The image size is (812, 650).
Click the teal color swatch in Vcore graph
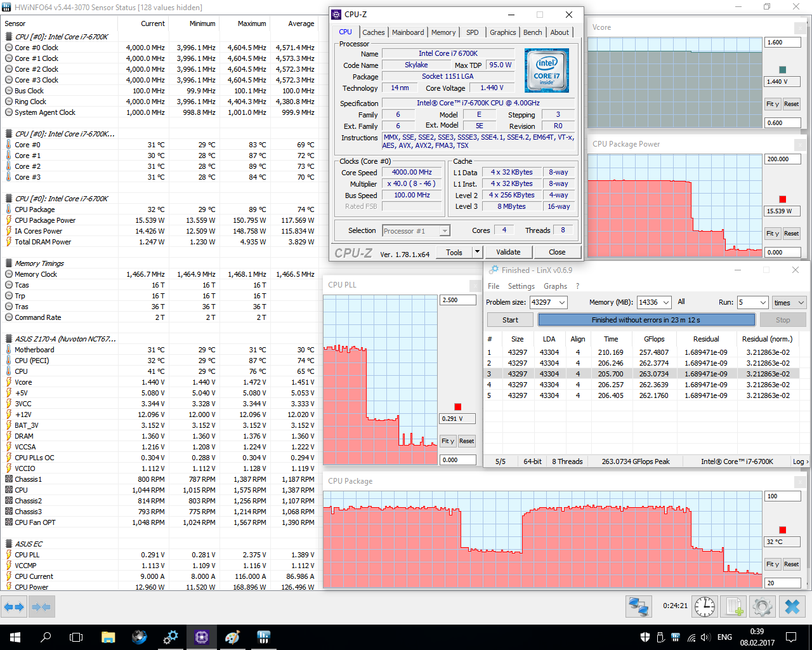[782, 70]
